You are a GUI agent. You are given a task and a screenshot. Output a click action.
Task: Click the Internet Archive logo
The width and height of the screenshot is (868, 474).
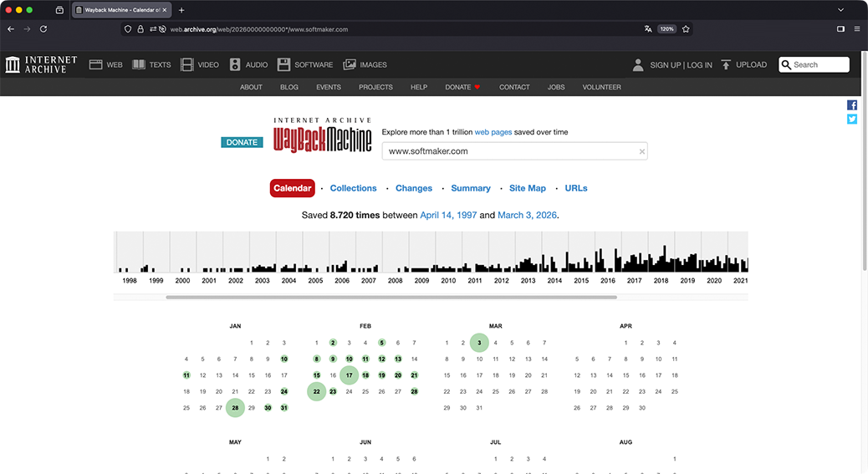[42, 64]
